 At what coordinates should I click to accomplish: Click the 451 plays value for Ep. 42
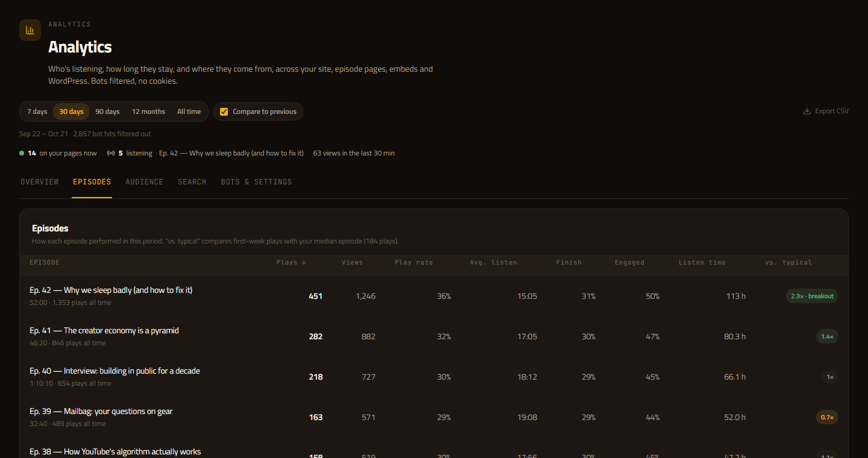(316, 296)
